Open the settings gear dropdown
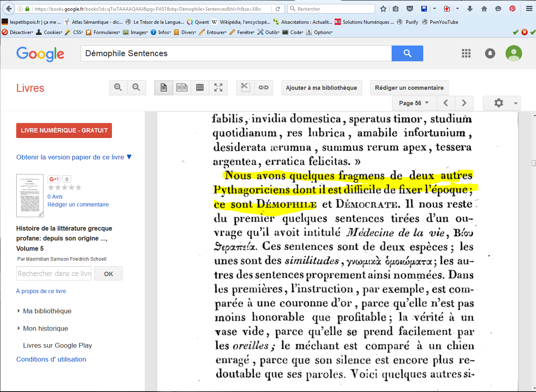 [502, 103]
